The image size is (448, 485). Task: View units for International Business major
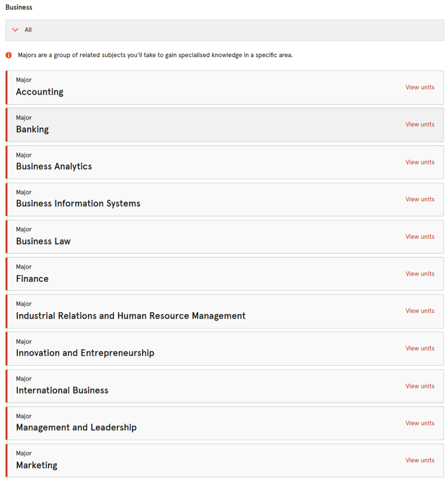coord(419,386)
